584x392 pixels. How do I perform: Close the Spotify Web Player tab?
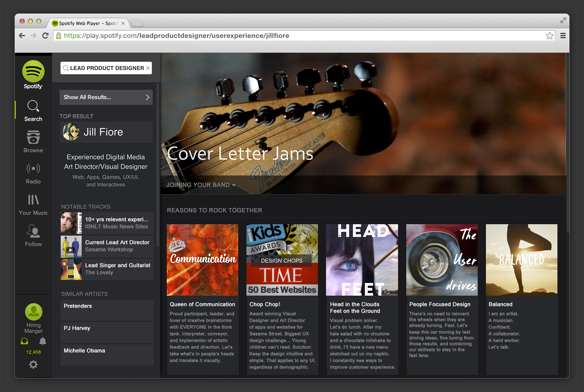click(x=123, y=23)
